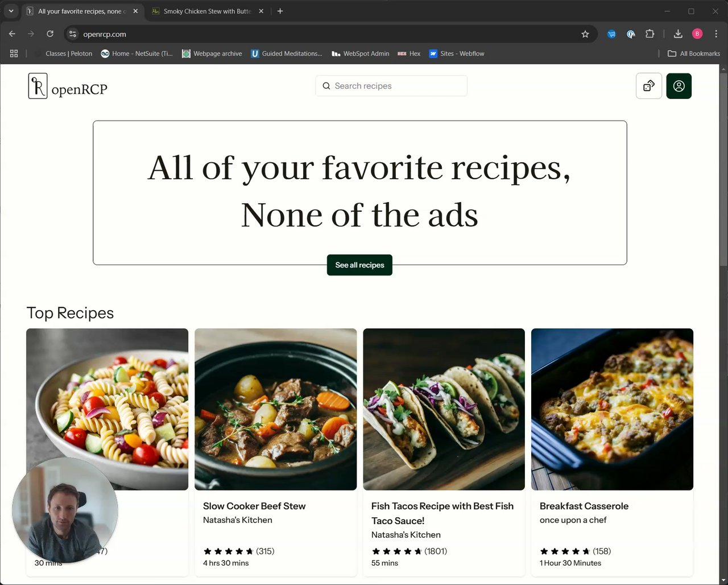Reload the page
Viewport: 728px width, 585px height.
50,34
